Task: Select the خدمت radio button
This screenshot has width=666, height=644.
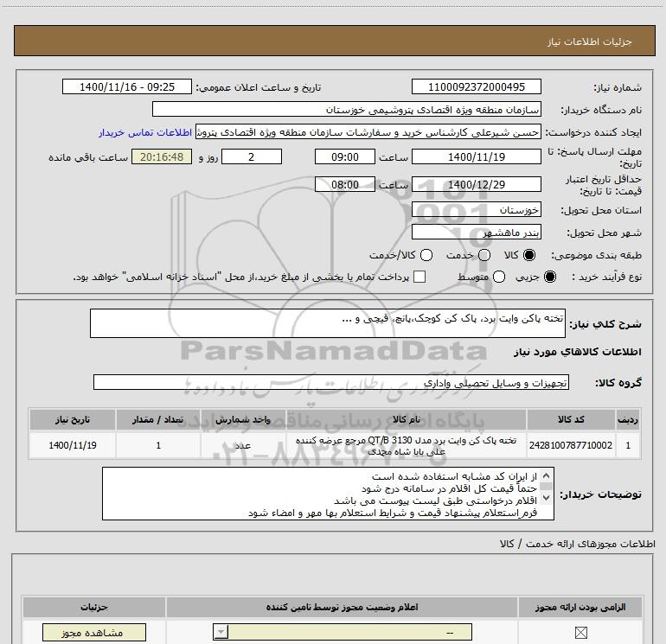Action: [x=484, y=255]
